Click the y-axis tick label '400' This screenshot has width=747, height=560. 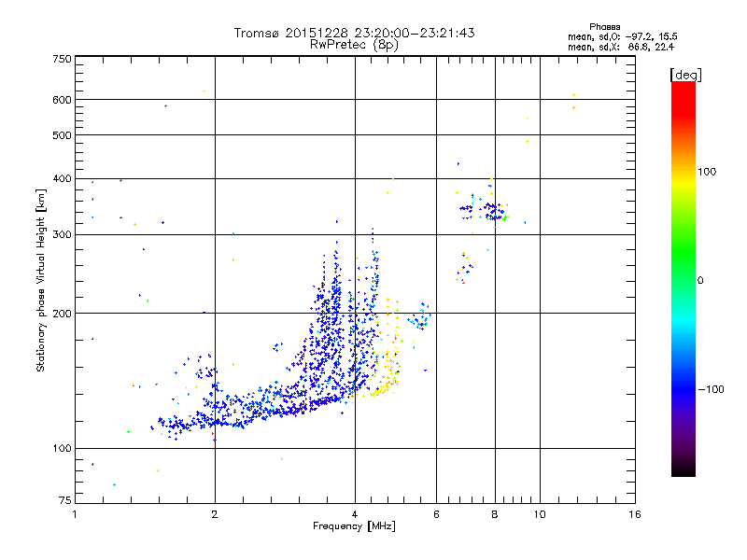coord(62,178)
